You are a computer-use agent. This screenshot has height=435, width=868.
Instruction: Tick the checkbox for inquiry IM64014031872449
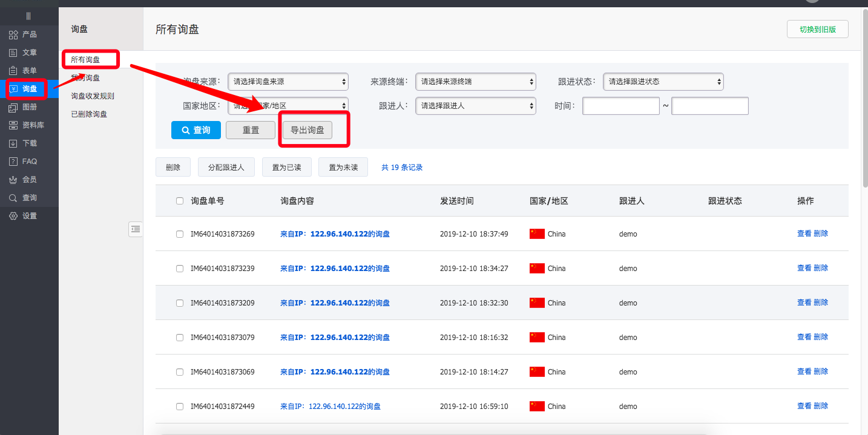click(x=180, y=407)
